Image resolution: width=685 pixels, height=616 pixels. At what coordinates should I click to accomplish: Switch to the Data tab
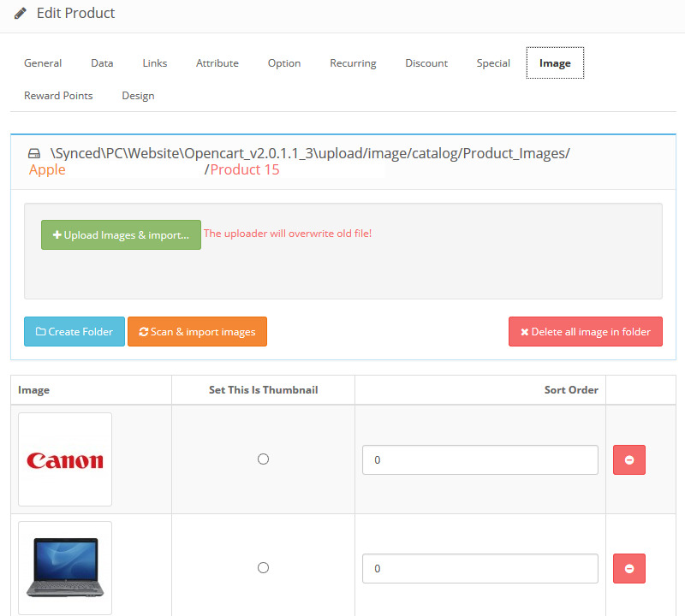[102, 63]
